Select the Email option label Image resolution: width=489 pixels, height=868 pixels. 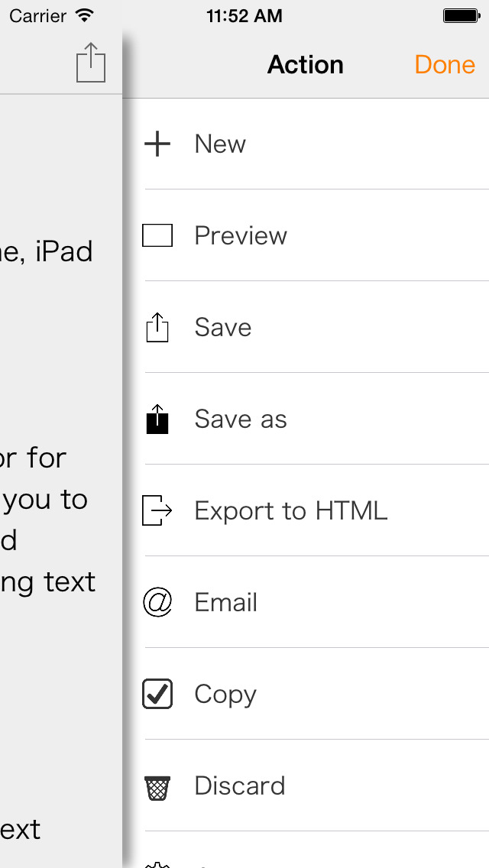[x=226, y=602]
